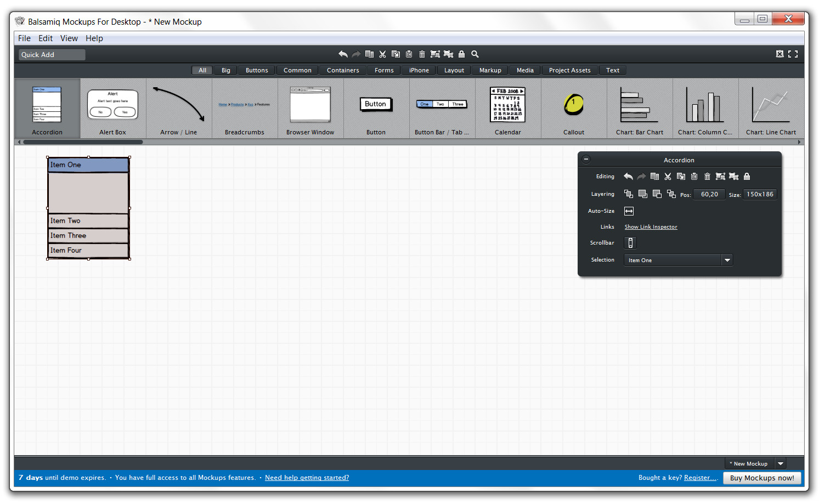Delete selection using the trash icon
The height and width of the screenshot is (504, 819).
pos(422,54)
